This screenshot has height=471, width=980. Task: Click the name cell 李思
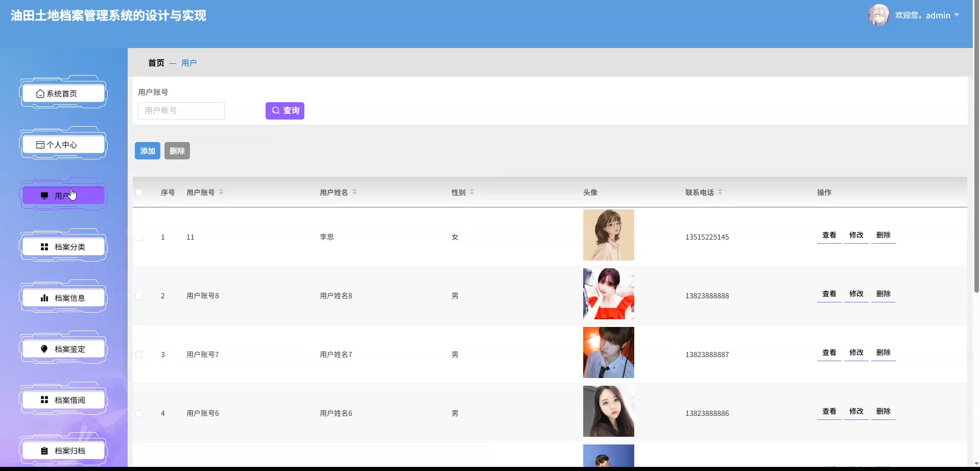(327, 237)
